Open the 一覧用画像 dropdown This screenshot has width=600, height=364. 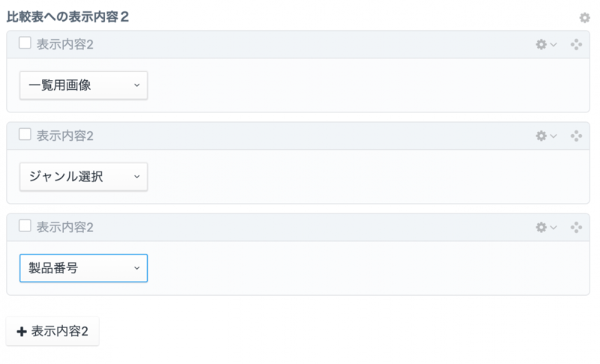click(x=83, y=85)
